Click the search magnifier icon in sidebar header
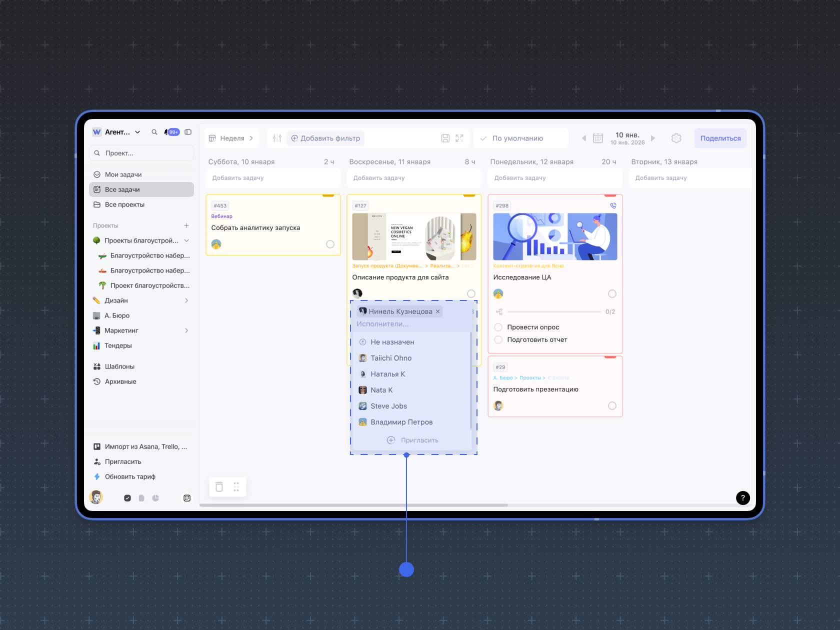The image size is (840, 630). tap(154, 132)
